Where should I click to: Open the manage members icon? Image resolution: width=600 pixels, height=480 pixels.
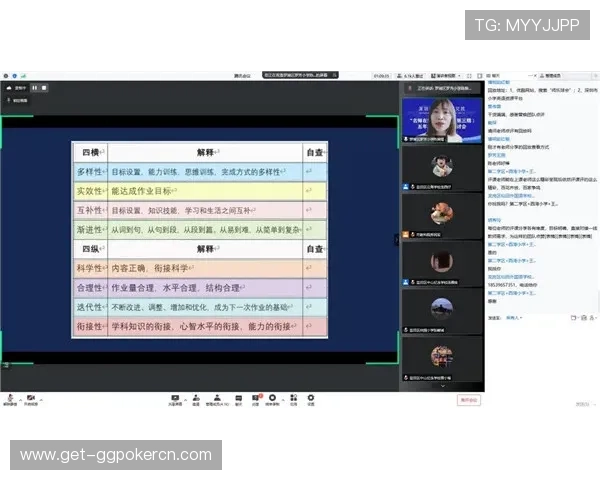coord(217,400)
